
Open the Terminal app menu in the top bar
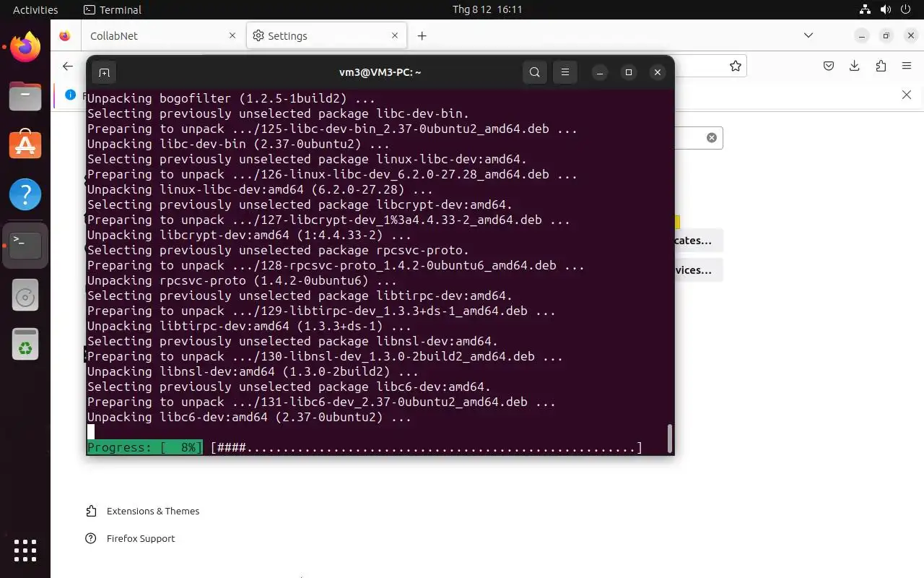coord(113,9)
